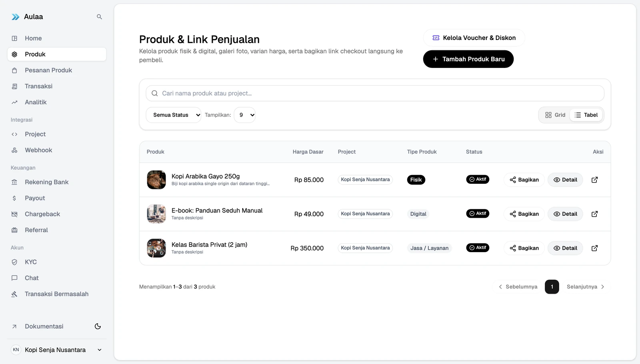Open Transaksi Bermasalah page
This screenshot has height=364, width=640.
coord(57,294)
